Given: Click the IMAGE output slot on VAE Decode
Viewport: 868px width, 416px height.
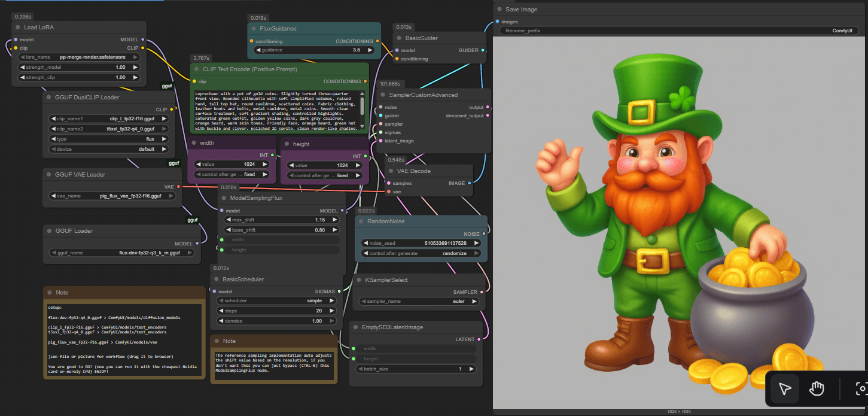Looking at the screenshot, I should pyautogui.click(x=469, y=183).
